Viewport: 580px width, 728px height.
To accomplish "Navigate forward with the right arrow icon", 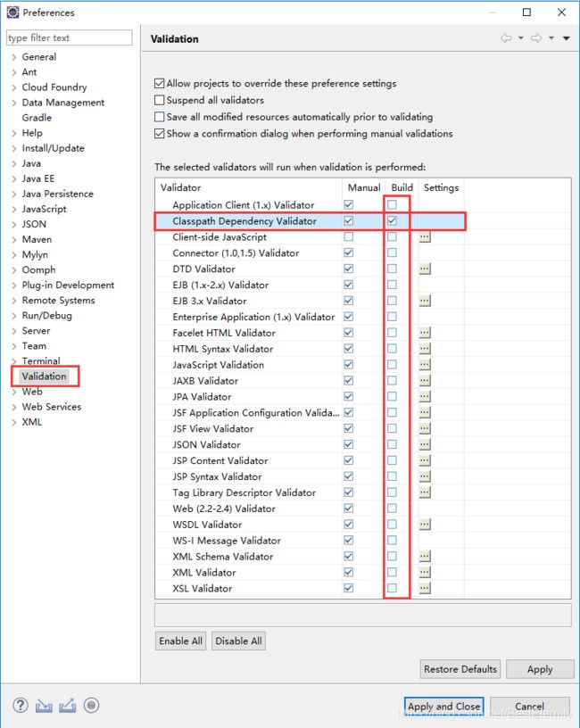I will [536, 38].
